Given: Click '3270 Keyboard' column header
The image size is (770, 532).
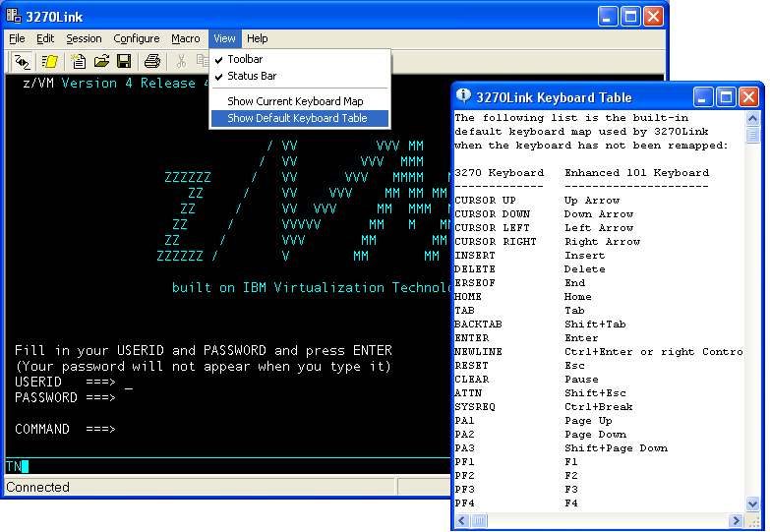Looking at the screenshot, I should click(500, 173).
